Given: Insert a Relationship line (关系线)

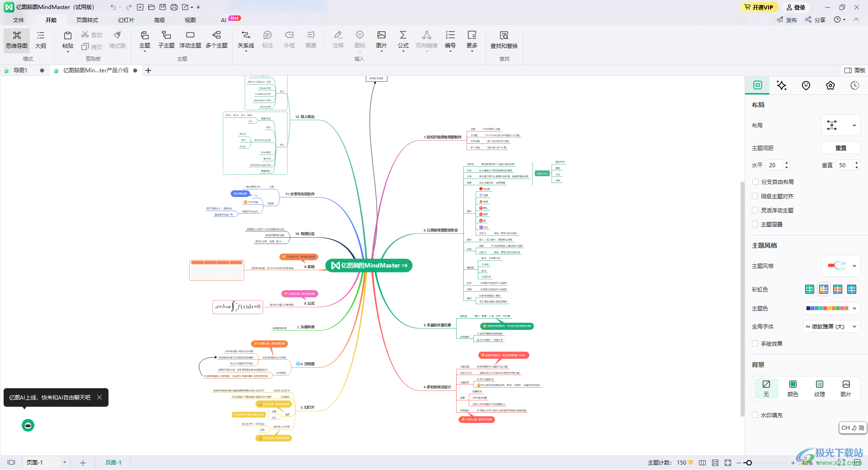Looking at the screenshot, I should point(246,40).
